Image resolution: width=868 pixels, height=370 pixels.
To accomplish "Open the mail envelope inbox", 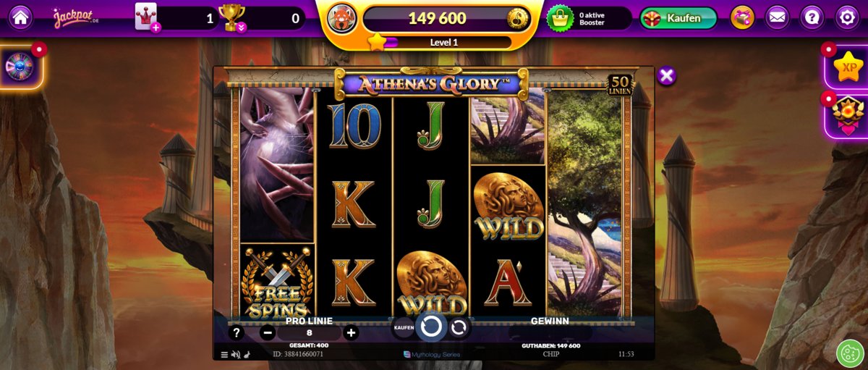I will tap(778, 17).
